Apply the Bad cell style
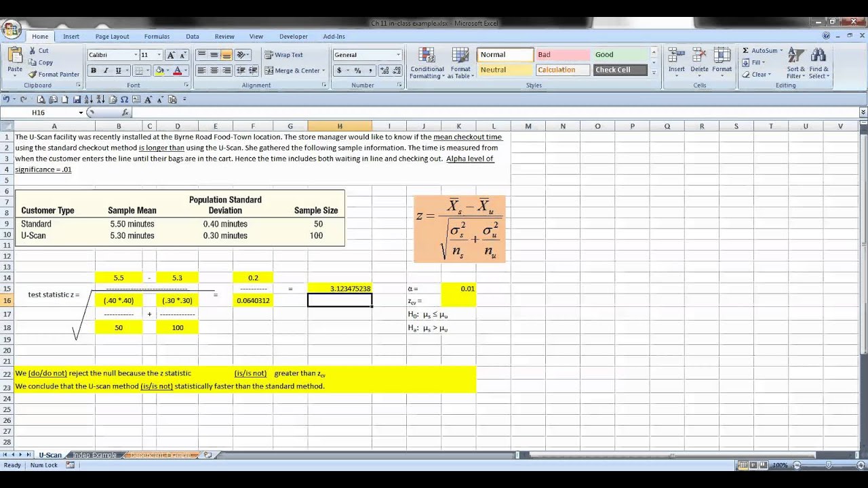Viewport: 868px width, 488px height. pyautogui.click(x=562, y=55)
